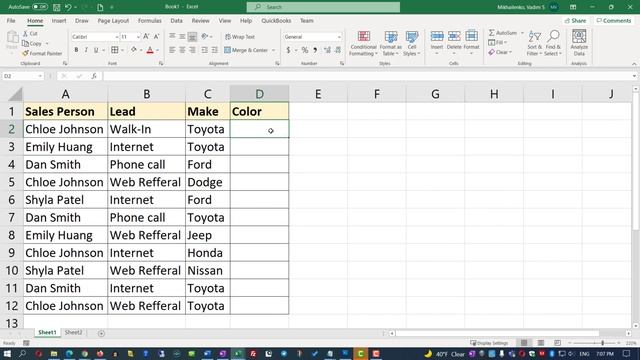Open the Clear eraser menu
The image size is (640, 360).
click(500, 52)
